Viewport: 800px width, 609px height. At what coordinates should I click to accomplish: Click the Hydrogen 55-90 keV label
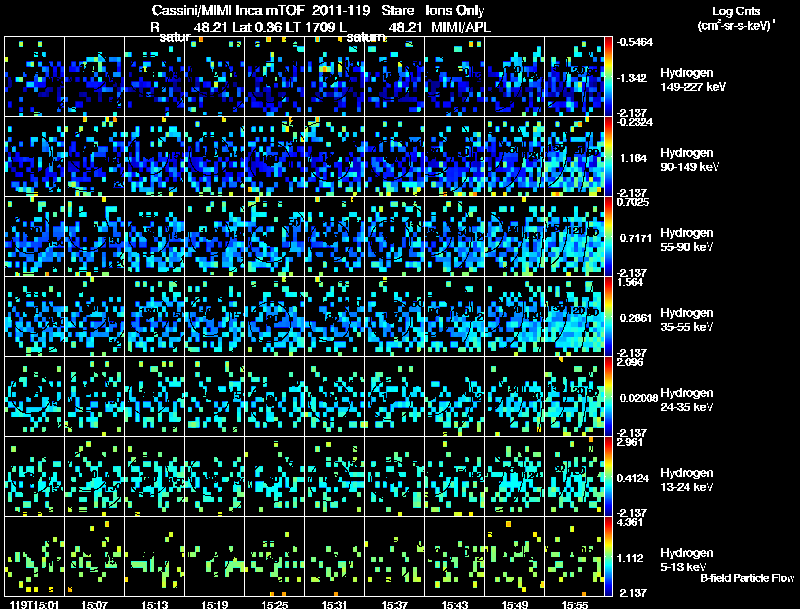click(688, 240)
